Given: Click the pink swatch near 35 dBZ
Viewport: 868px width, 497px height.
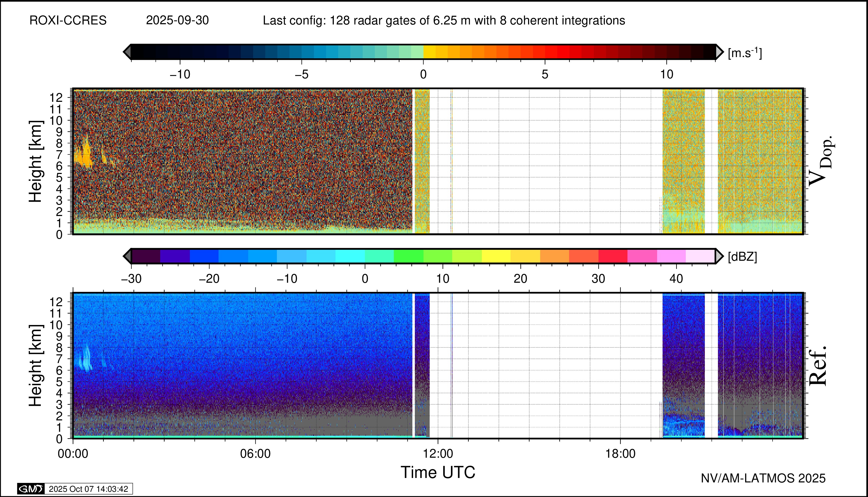Looking at the screenshot, I should point(642,256).
